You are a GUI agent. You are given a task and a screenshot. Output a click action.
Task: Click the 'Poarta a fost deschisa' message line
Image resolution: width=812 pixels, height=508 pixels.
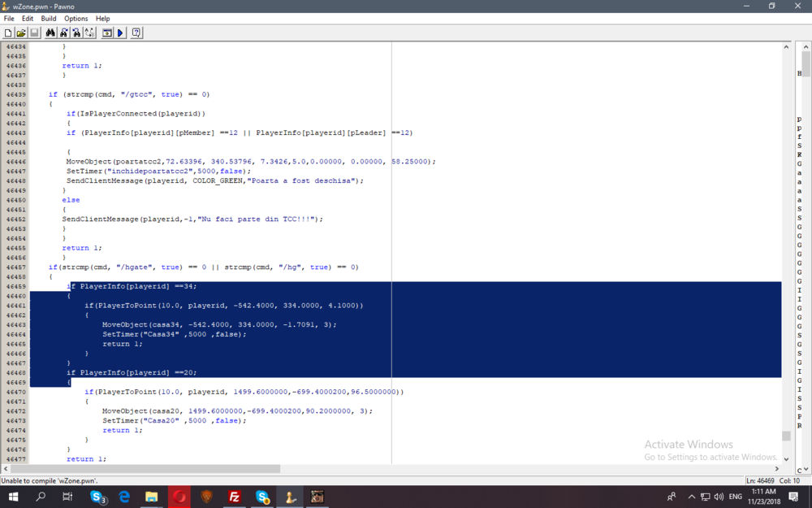pyautogui.click(x=215, y=180)
